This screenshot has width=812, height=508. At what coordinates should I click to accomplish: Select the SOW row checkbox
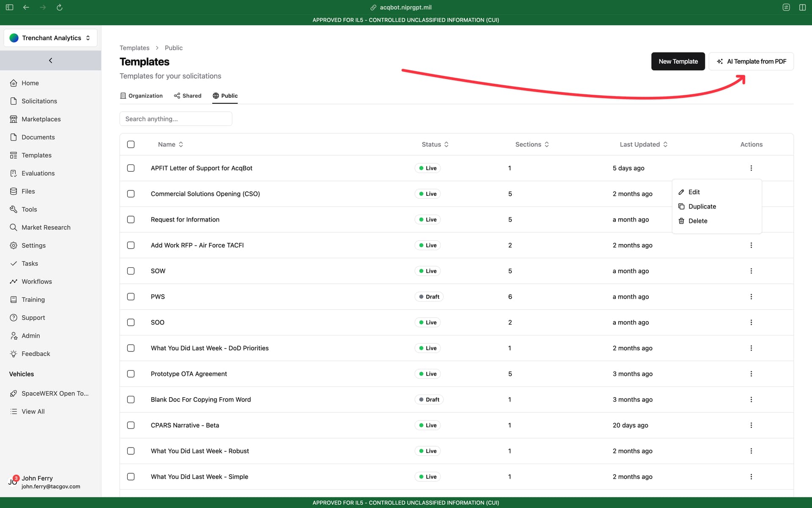131,271
